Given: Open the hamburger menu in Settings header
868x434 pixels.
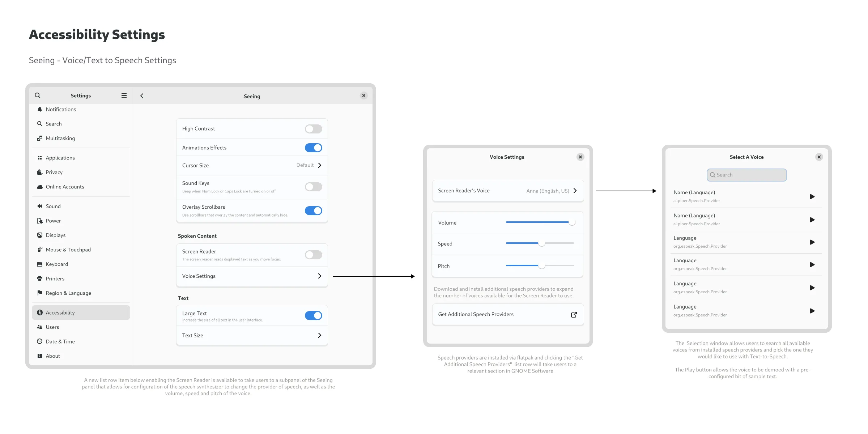Looking at the screenshot, I should pos(124,95).
